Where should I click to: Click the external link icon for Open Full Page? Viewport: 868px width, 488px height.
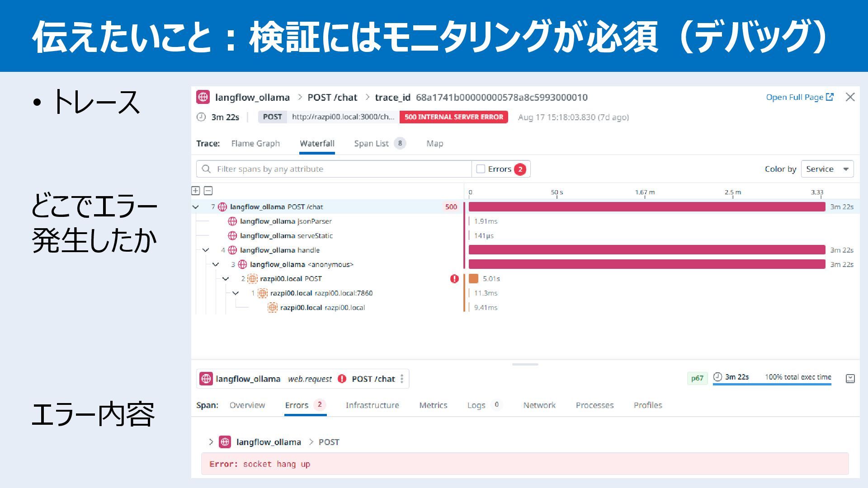click(x=830, y=97)
